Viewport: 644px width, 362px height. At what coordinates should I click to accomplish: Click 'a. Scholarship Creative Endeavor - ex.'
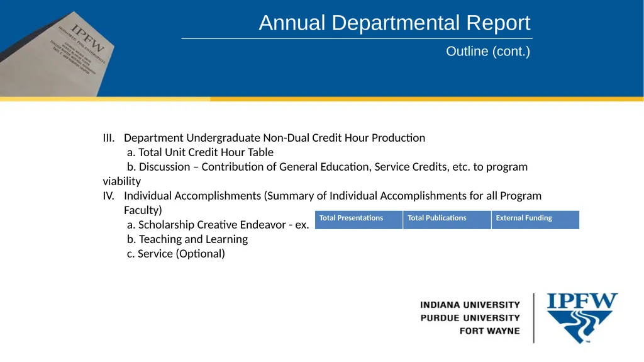pyautogui.click(x=218, y=225)
